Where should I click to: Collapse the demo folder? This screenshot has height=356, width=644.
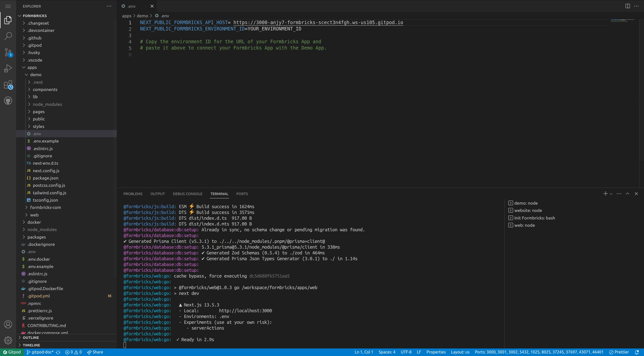click(x=66, y=75)
